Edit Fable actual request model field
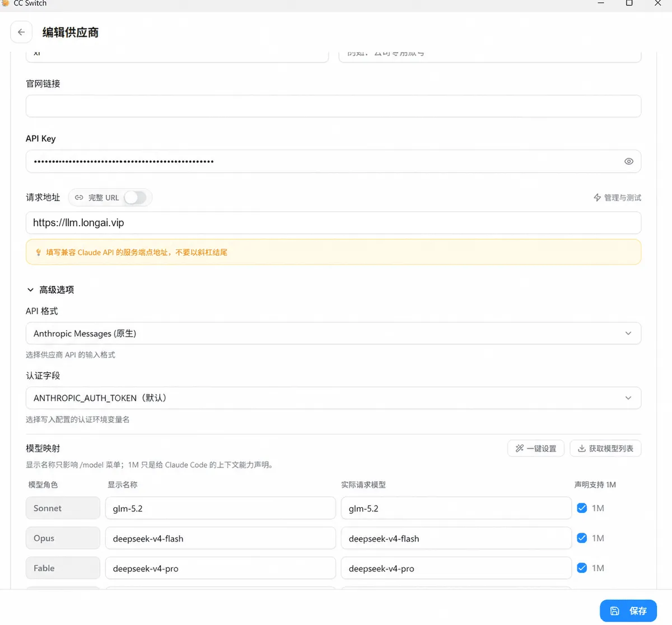Image resolution: width=672 pixels, height=625 pixels. (x=456, y=568)
